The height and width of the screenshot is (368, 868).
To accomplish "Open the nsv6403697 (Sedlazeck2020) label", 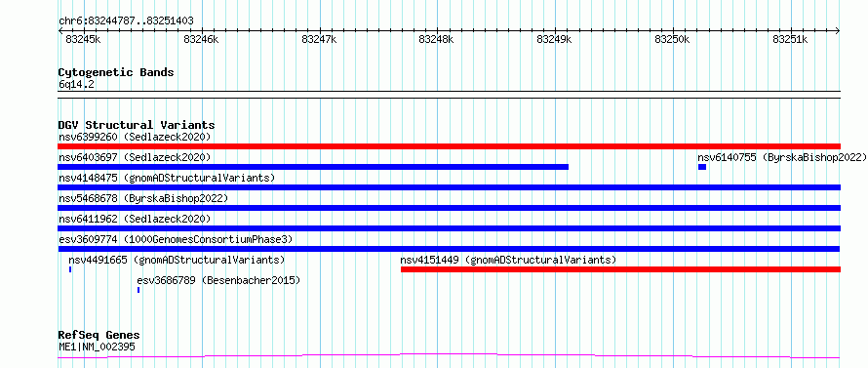I will [135, 157].
